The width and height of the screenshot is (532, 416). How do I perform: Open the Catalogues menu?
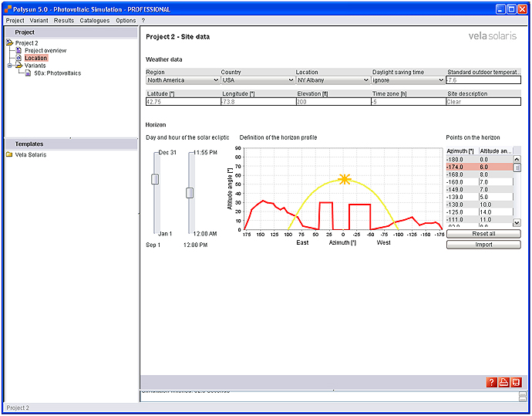94,21
